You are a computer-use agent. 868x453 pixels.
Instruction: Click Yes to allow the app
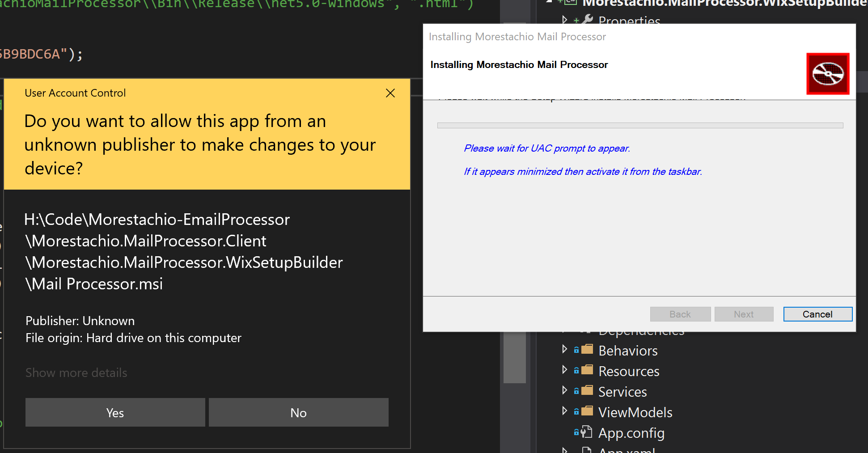(115, 412)
